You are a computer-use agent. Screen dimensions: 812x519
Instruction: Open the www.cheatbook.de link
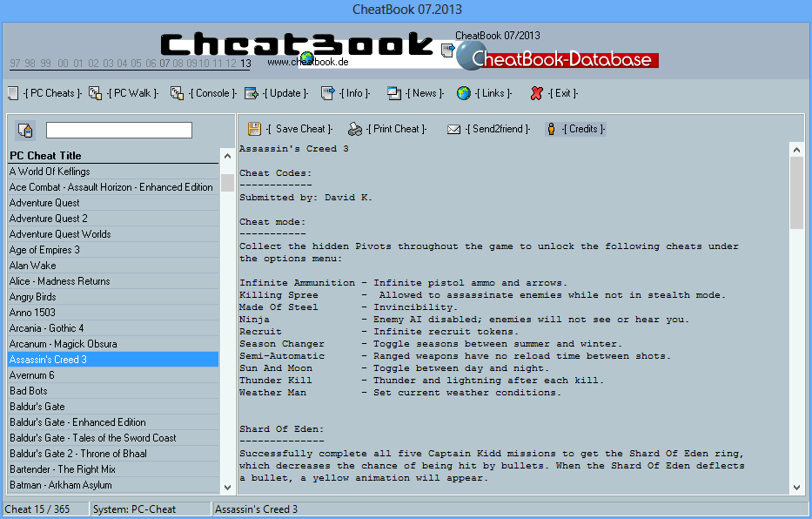pos(308,62)
